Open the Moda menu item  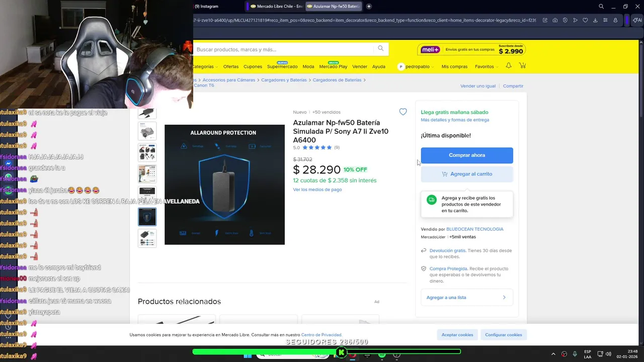pyautogui.click(x=308, y=66)
